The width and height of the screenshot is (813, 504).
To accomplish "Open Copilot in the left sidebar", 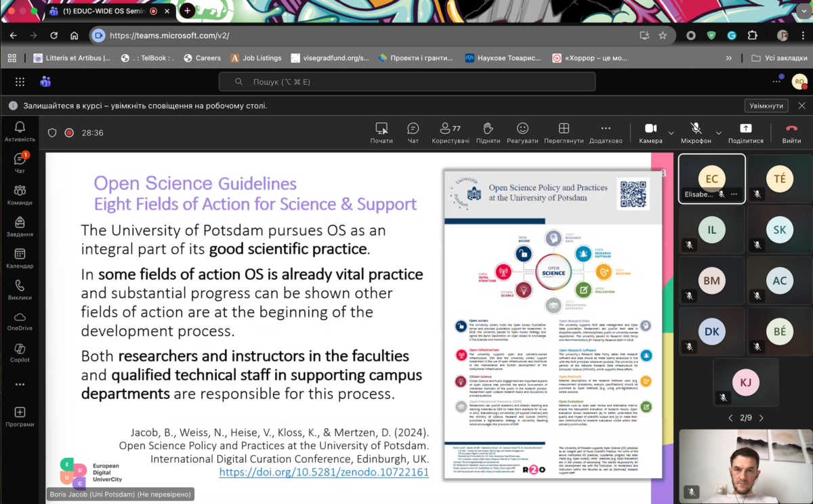I will point(20,353).
